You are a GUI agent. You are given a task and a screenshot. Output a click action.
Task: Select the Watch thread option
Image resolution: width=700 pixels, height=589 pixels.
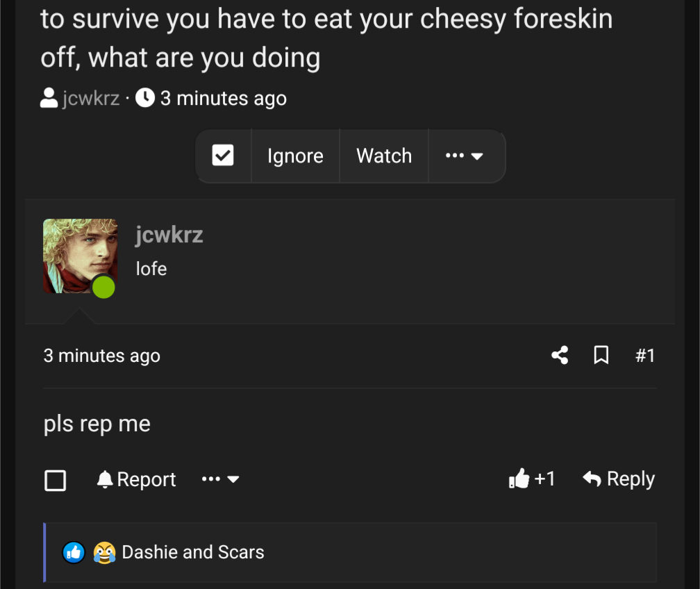coord(383,156)
